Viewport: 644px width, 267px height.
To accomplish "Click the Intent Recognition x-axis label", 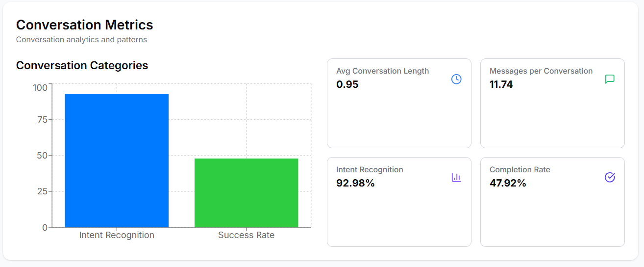I will (117, 235).
